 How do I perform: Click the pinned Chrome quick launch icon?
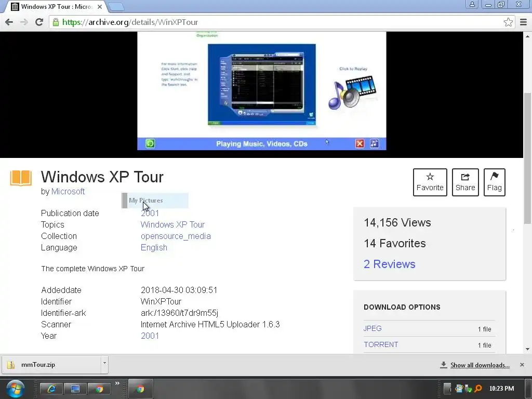pyautogui.click(x=99, y=389)
